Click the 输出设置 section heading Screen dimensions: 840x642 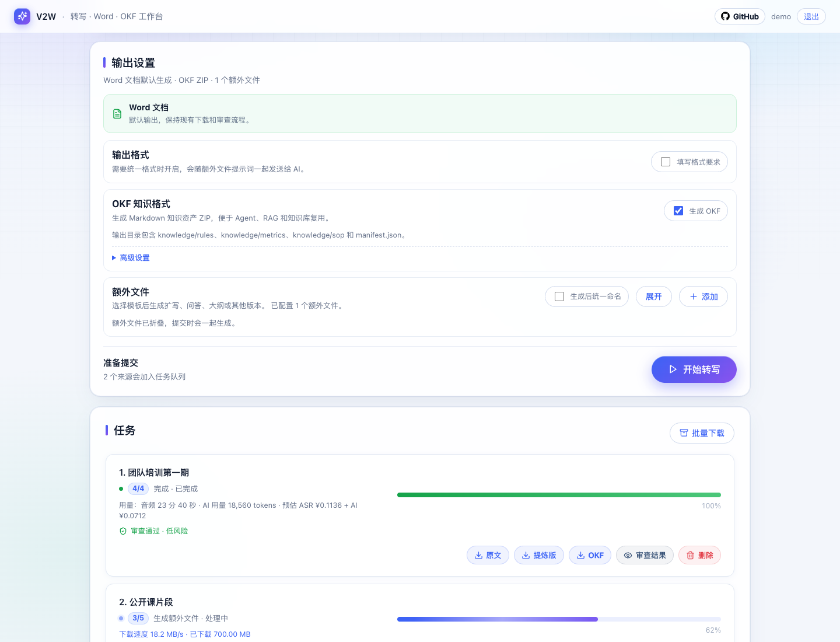pyautogui.click(x=133, y=62)
